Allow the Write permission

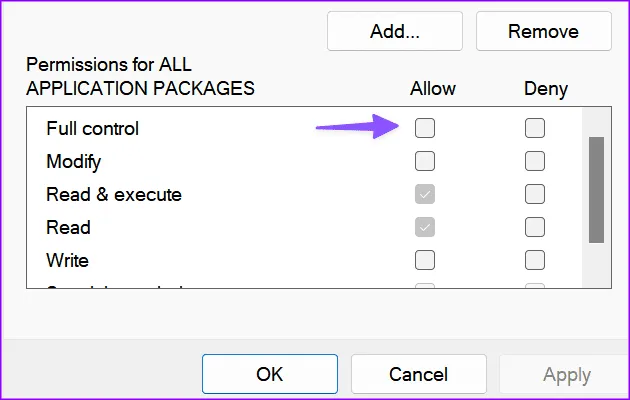(x=425, y=260)
